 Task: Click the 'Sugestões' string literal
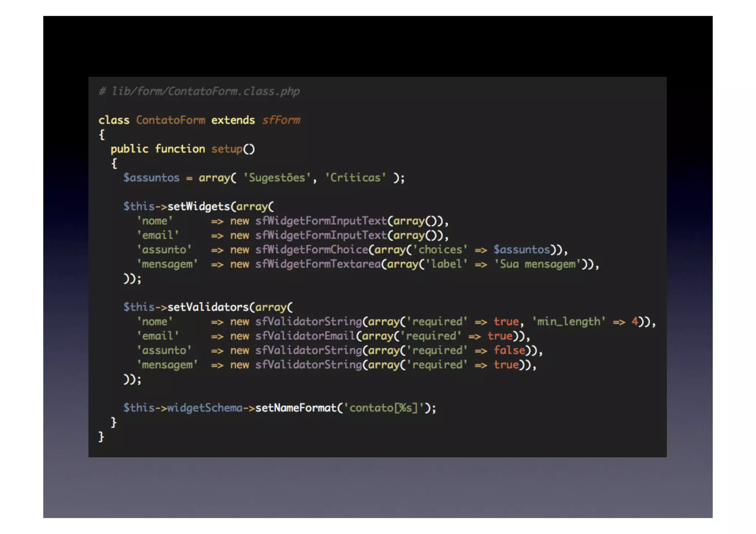coord(277,178)
